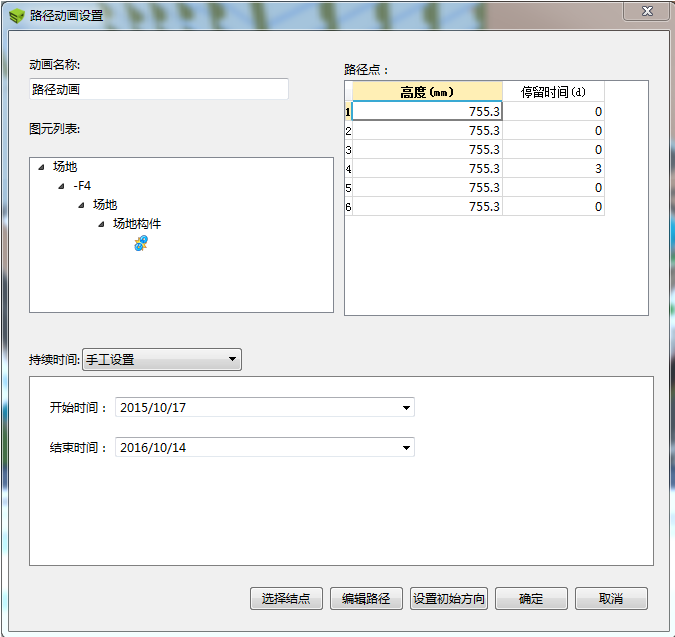Select the 停留时间 cell in row 3
Viewport: 675px width, 637px height.
tap(553, 149)
